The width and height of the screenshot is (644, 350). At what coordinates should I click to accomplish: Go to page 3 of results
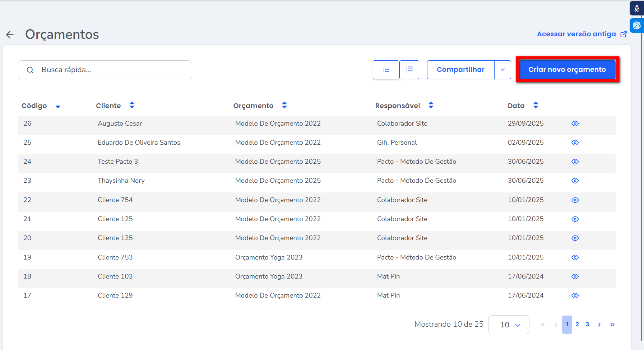587,324
